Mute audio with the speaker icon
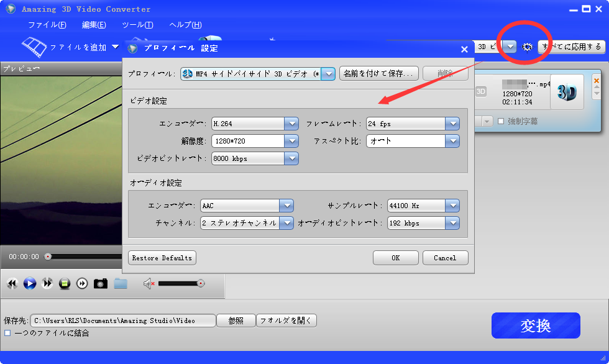This screenshot has width=609, height=364. 148,283
